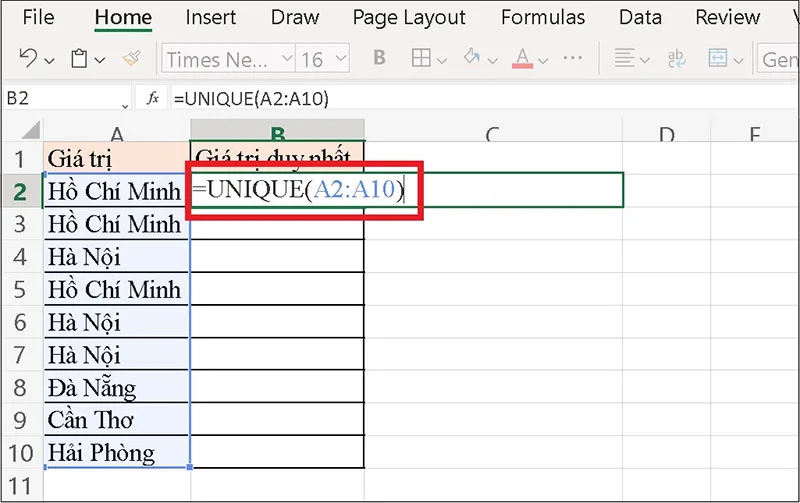This screenshot has height=503, width=800.
Task: Expand the Borders dropdown arrow
Action: [x=442, y=61]
